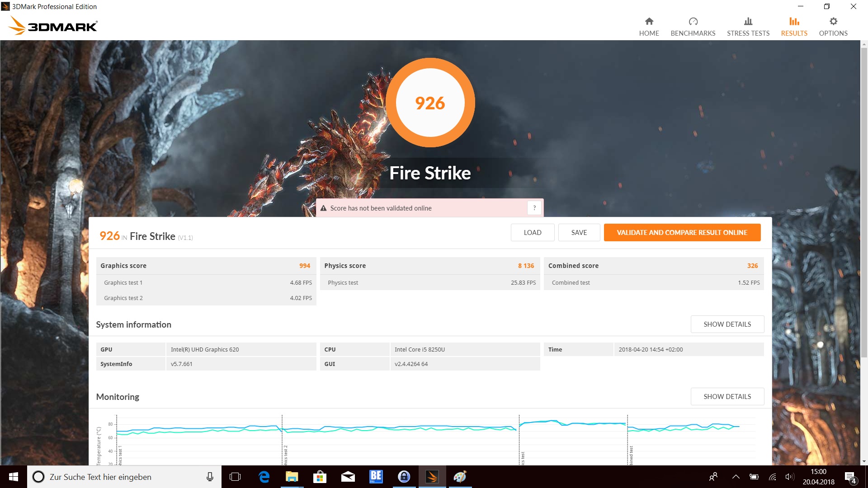Click the Save button

tap(579, 233)
